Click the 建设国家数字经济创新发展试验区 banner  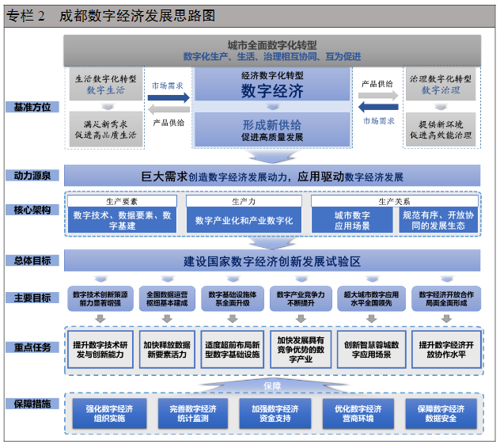point(272,260)
